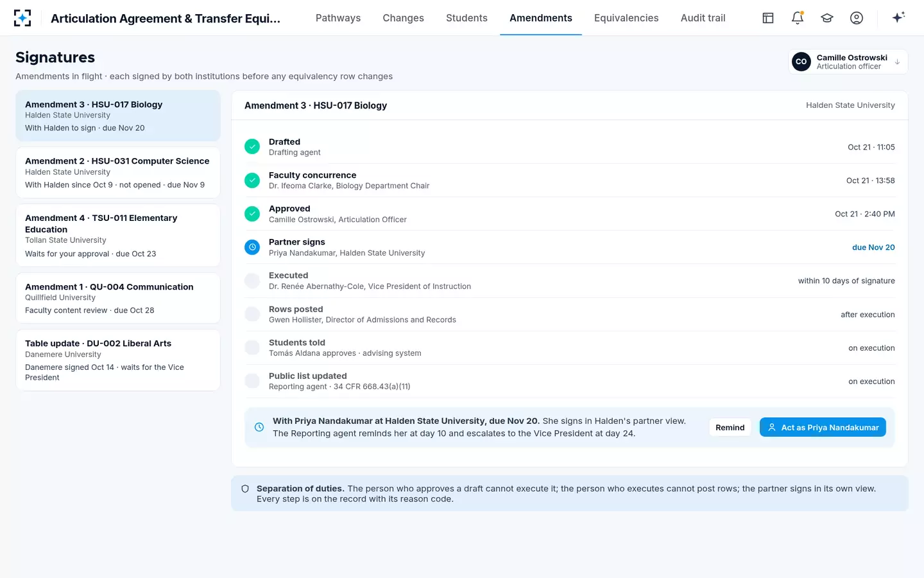This screenshot has width=924, height=578.
Task: Click 'after execution' on Rows posted row
Action: pyautogui.click(x=868, y=315)
